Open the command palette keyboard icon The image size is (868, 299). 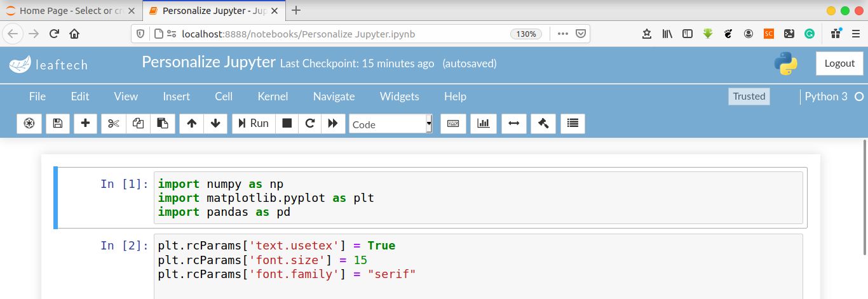[x=453, y=124]
